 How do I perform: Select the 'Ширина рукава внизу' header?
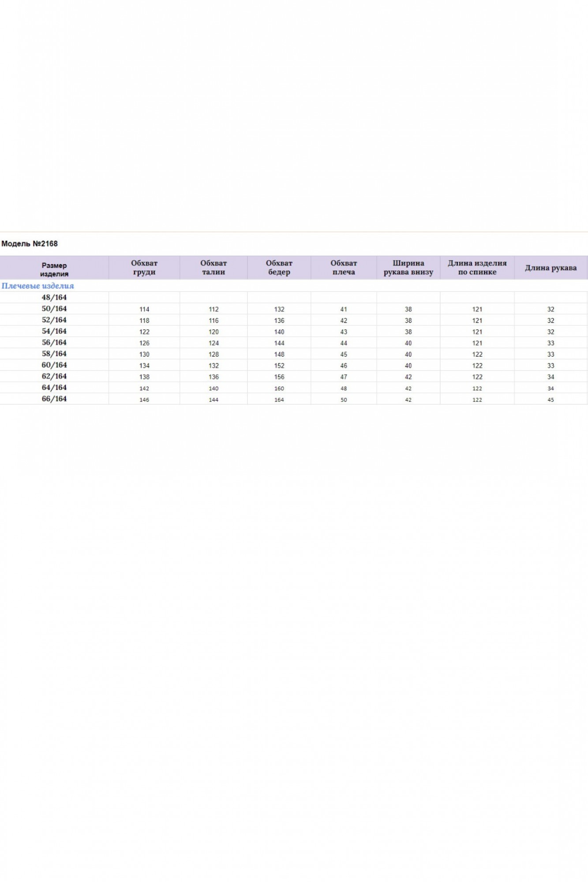408,268
